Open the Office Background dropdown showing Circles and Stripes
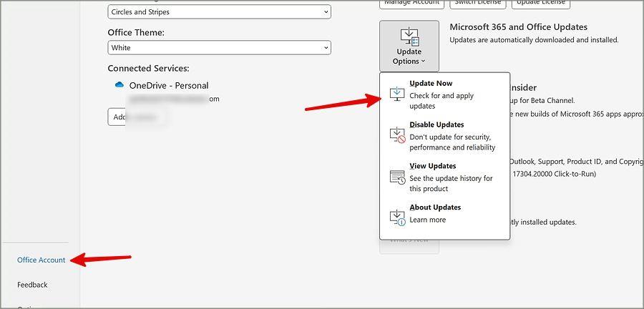 pos(220,12)
